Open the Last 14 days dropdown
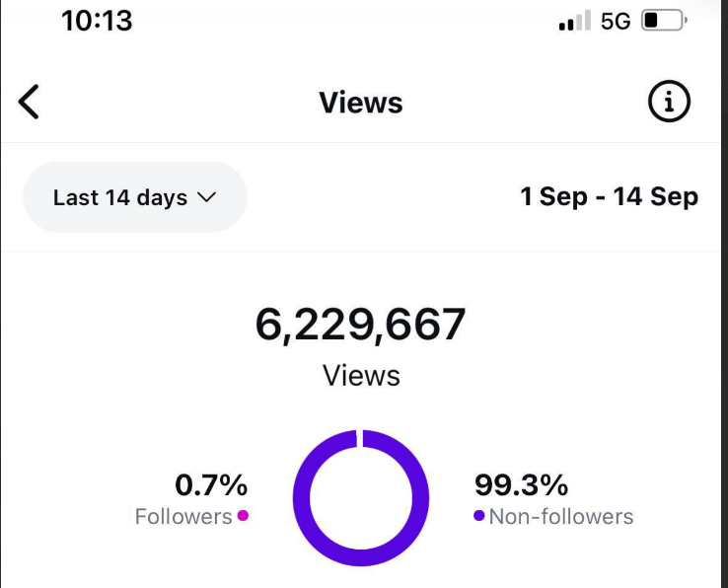The image size is (728, 588). (134, 197)
